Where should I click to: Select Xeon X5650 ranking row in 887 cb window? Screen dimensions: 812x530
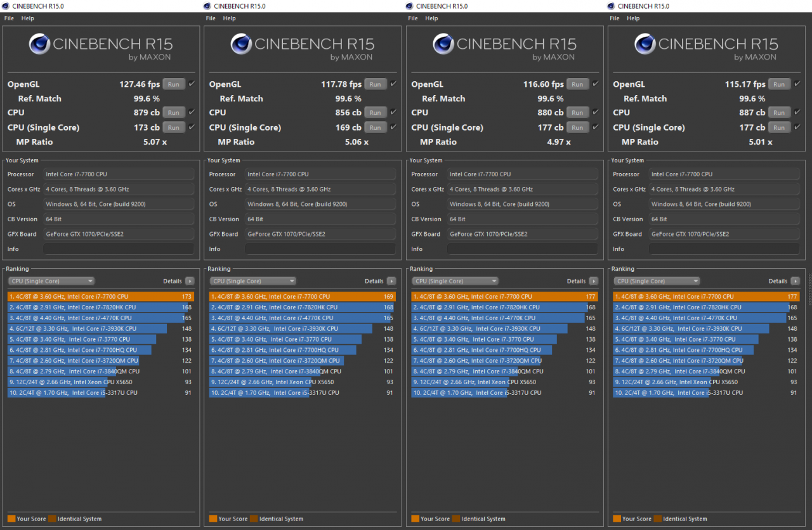pyautogui.click(x=707, y=382)
